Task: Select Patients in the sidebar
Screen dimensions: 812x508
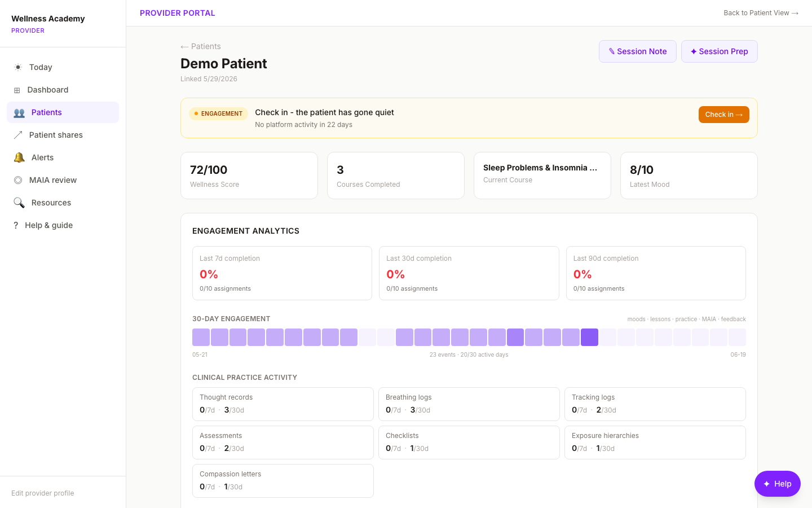Action: tap(63, 112)
